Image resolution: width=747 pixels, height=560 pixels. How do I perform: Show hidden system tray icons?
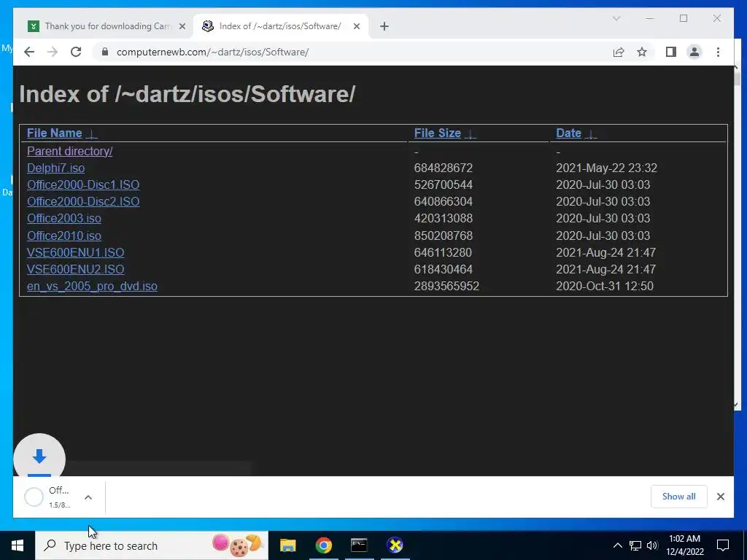click(617, 545)
